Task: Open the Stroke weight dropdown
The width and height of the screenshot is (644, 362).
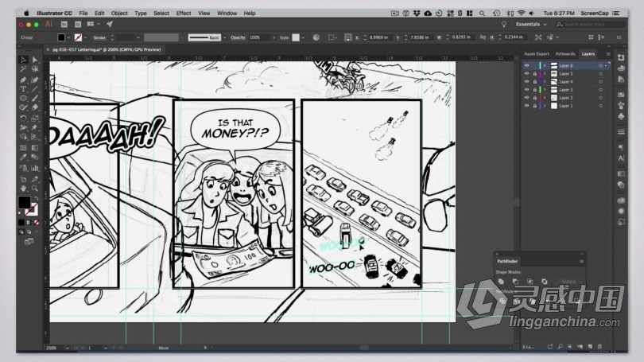Action: click(x=138, y=37)
